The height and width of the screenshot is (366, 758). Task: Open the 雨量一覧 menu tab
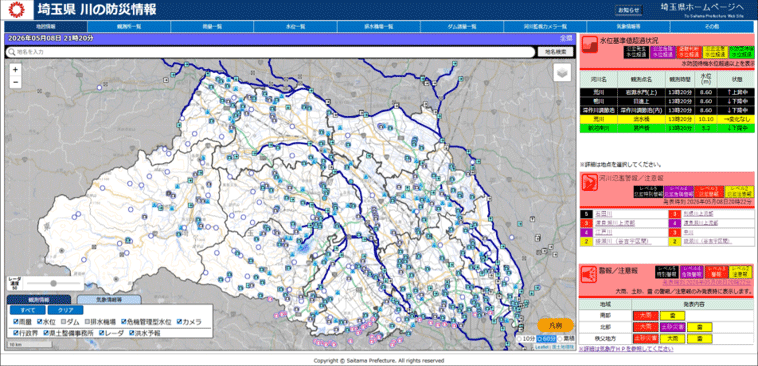[x=212, y=27]
